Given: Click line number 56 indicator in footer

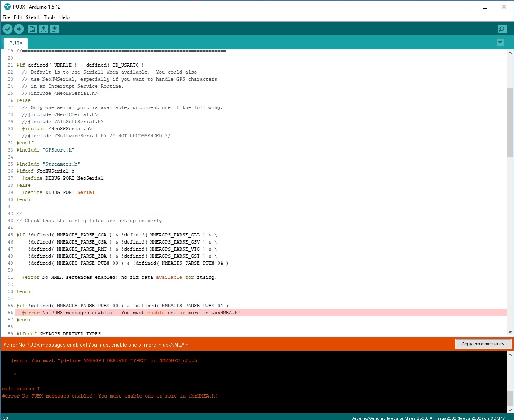Looking at the screenshot, I should [5, 418].
